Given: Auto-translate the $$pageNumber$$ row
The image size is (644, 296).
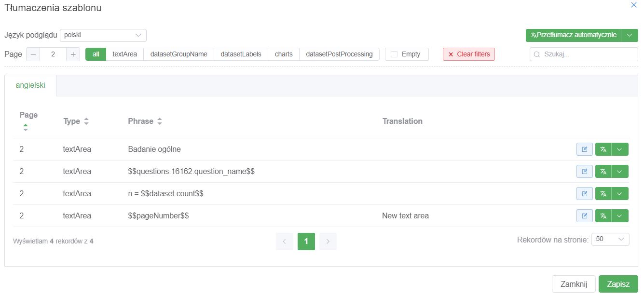Looking at the screenshot, I should pyautogui.click(x=603, y=216).
